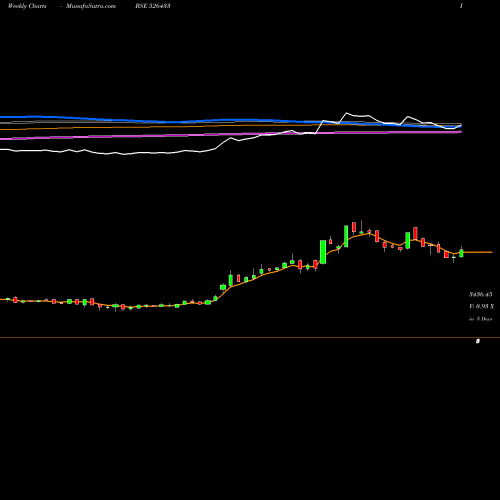The width and height of the screenshot is (500, 500).
Task: Click the 'V: 0.93 X' volume text
Action: (x=481, y=306)
